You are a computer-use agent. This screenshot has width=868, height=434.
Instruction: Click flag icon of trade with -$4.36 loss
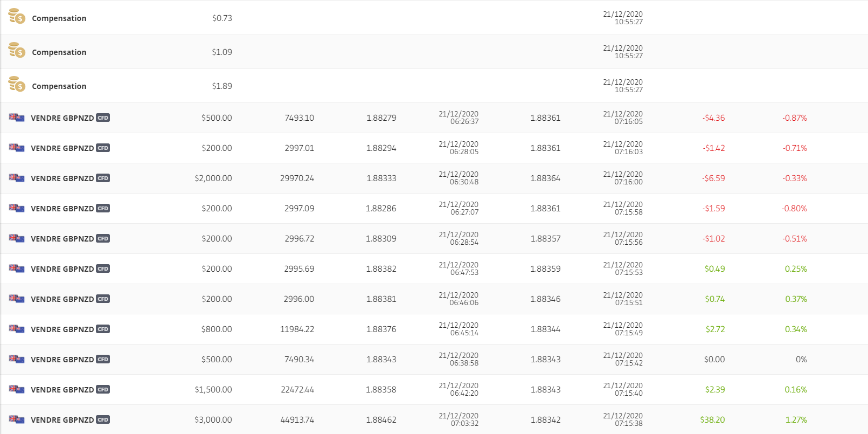(17, 118)
